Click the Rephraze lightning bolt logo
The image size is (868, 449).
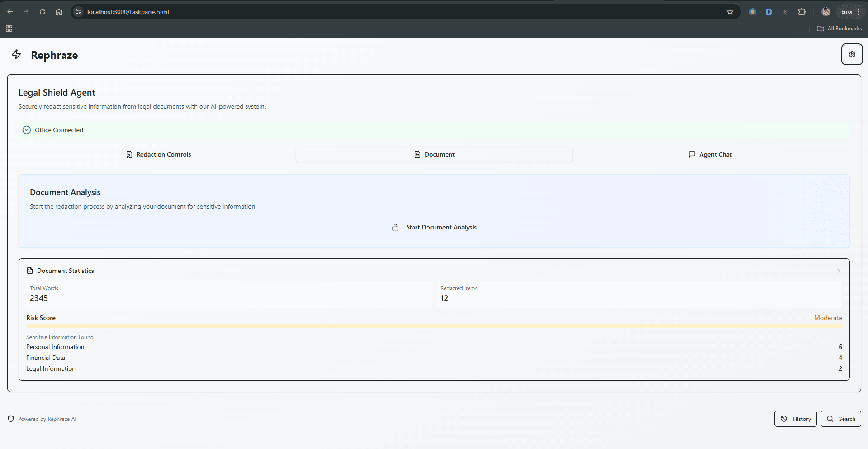click(x=16, y=55)
